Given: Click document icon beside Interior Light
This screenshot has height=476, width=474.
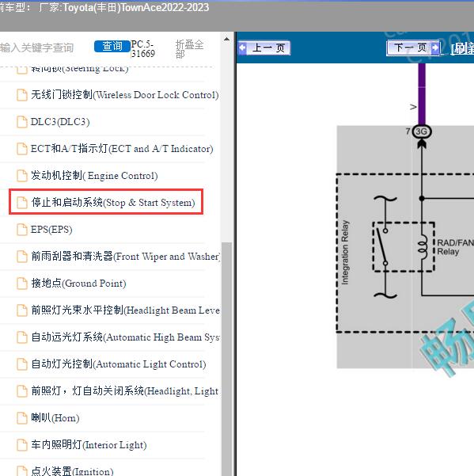Looking at the screenshot, I should [x=22, y=445].
